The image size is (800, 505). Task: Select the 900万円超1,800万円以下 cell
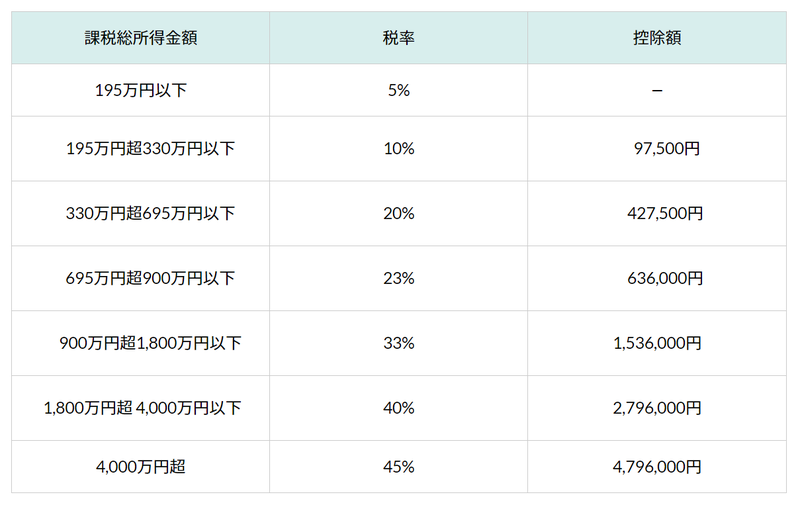coord(150,343)
